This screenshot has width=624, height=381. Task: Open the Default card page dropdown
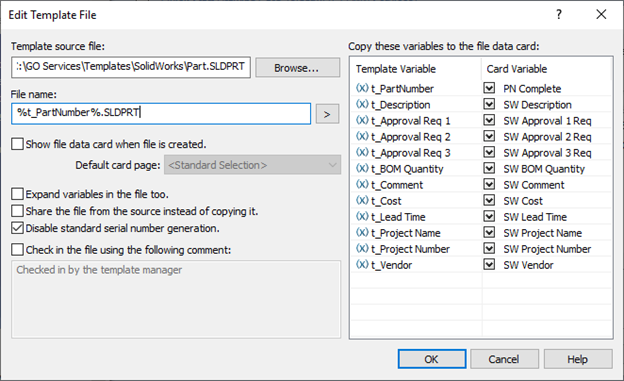coord(252,165)
